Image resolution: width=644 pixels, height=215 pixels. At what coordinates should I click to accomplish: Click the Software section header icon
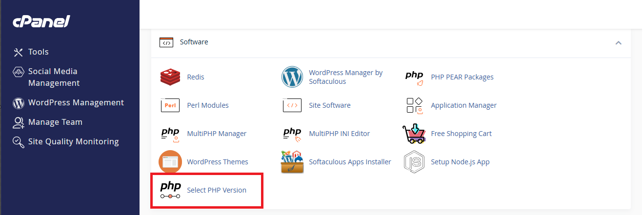click(x=166, y=42)
